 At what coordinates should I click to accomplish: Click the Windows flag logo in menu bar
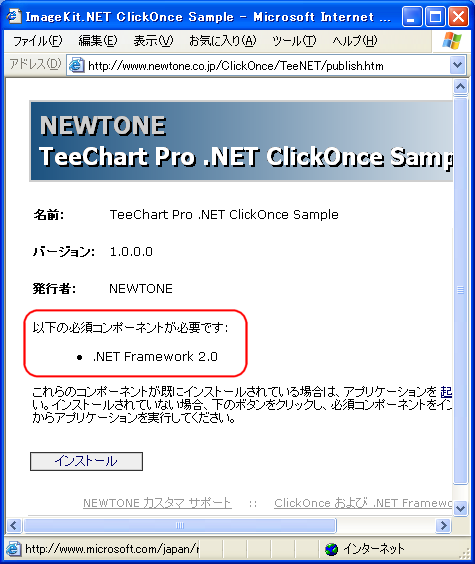pyautogui.click(x=452, y=41)
